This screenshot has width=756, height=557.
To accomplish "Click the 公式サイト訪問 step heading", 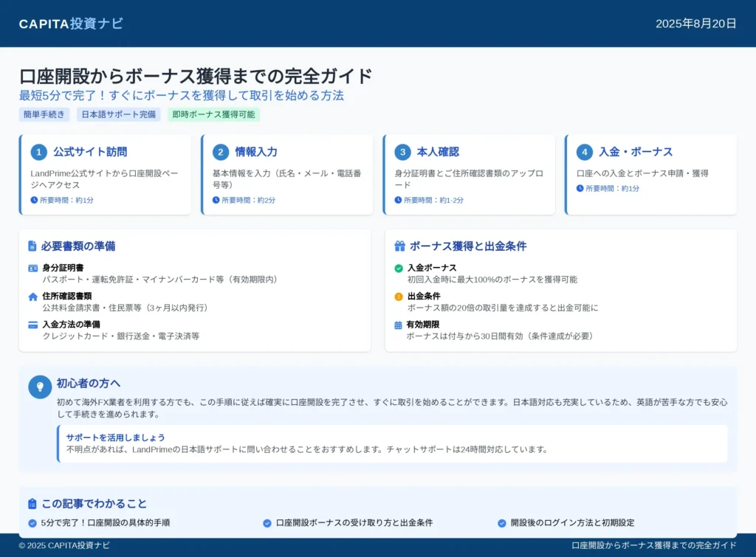I will click(90, 152).
